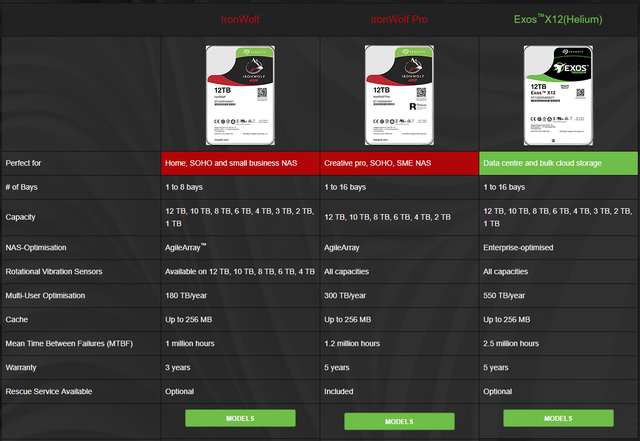Click the MODELS button under IronWolf Pro

click(x=399, y=421)
